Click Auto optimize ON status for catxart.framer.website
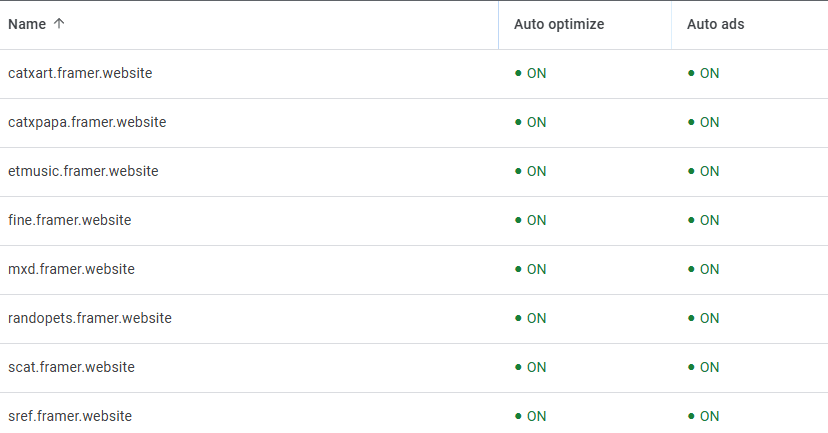Screen dimensions: 828x433 [x=531, y=73]
